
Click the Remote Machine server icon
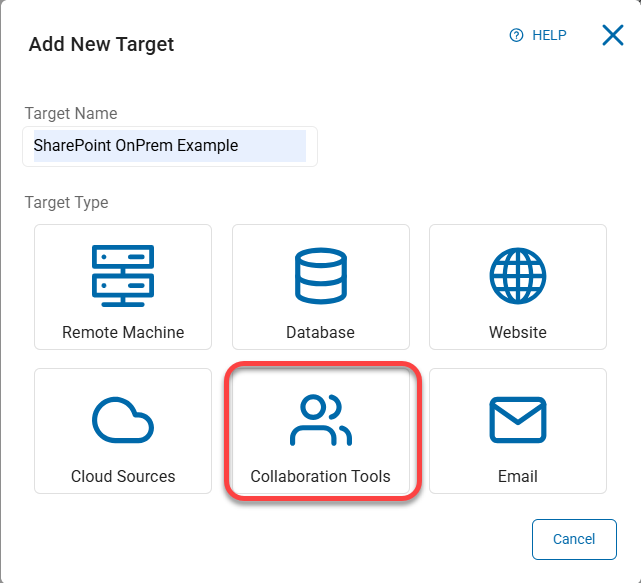123,275
